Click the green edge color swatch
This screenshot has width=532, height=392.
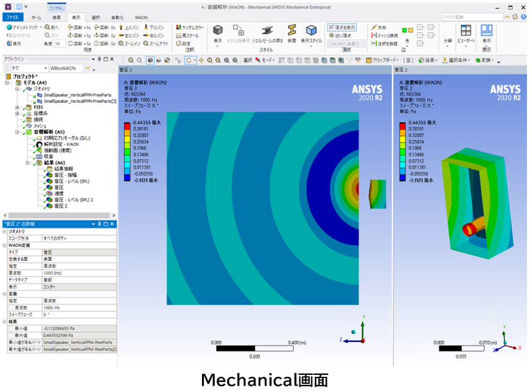click(x=404, y=30)
